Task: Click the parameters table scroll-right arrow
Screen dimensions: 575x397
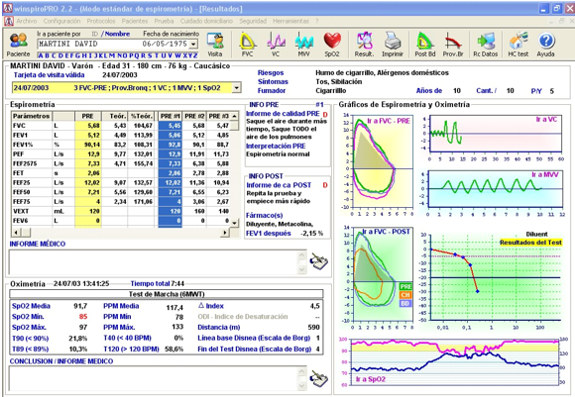Action: coord(225,232)
